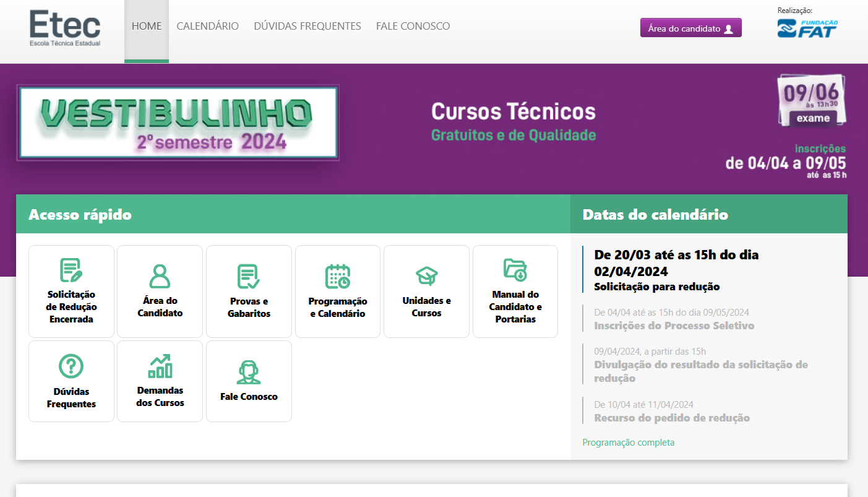This screenshot has width=868, height=497.
Task: Open the Unidades e Cursos label
Action: click(x=426, y=307)
